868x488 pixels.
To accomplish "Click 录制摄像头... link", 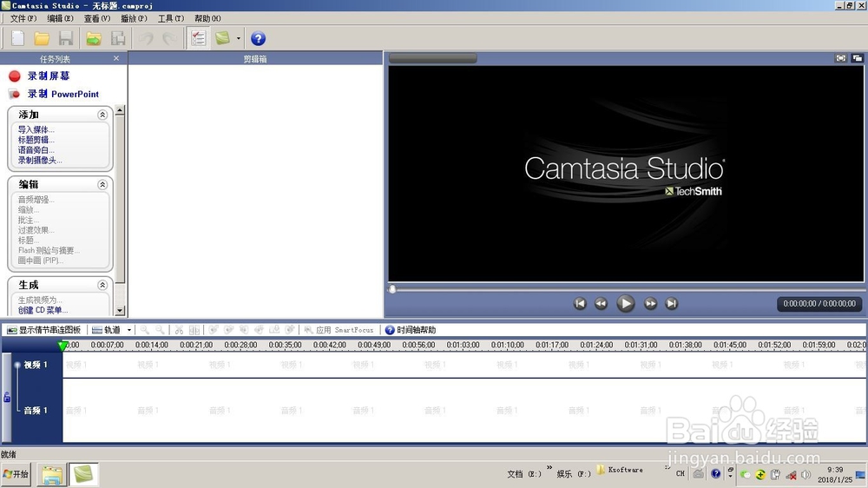I will (40, 160).
